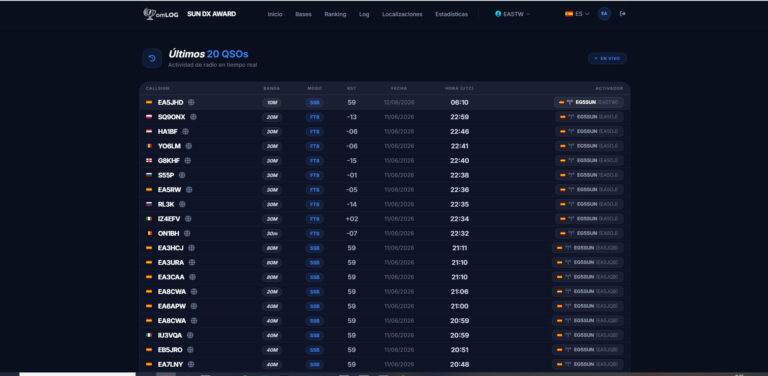This screenshot has width=768, height=376.
Task: Open the Estadísticas page
Action: tap(451, 14)
